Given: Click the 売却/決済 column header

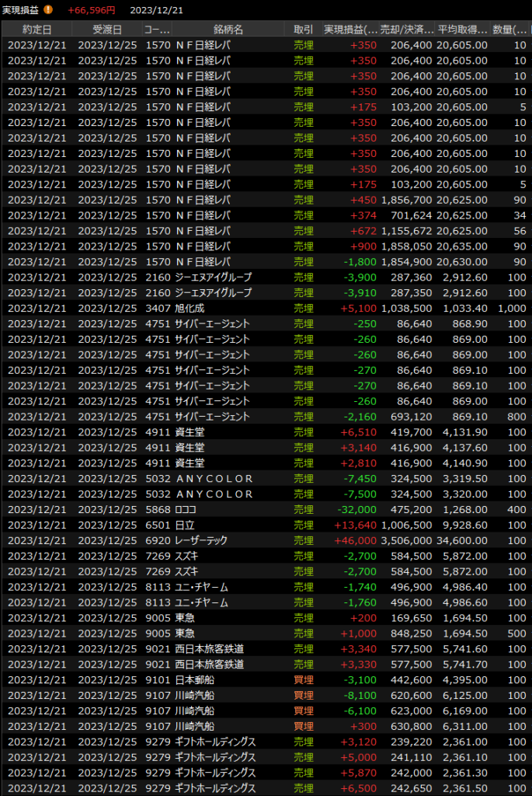Looking at the screenshot, I should point(408,30).
